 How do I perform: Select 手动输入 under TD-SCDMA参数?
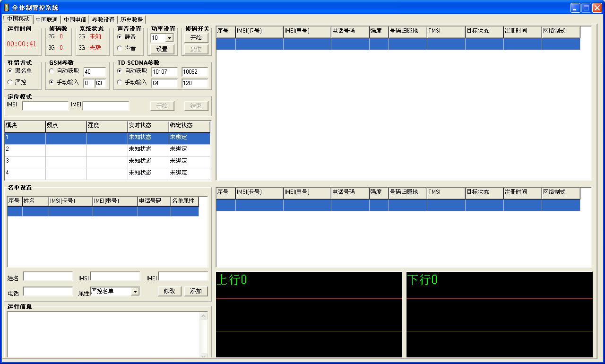[x=120, y=82]
